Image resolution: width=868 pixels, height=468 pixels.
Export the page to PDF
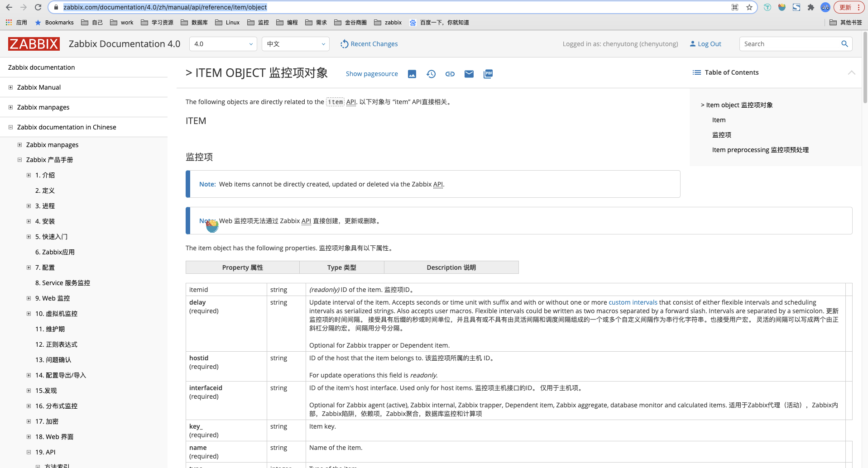[488, 74]
